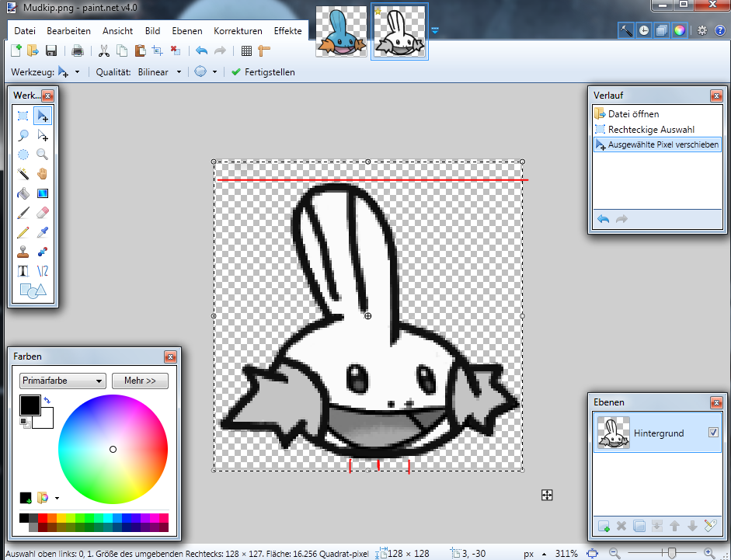Select the Zoom magnifier tool

click(x=43, y=155)
